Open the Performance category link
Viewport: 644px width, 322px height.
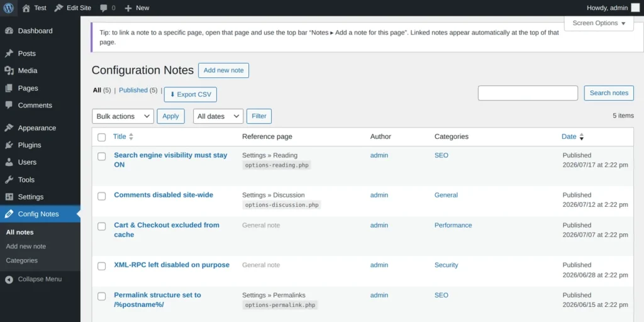pos(453,225)
